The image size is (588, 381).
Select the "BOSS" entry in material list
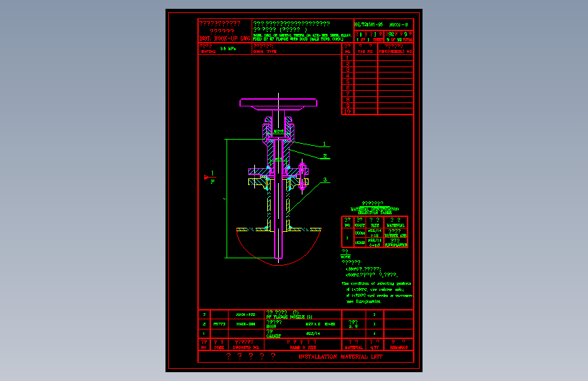271,327
